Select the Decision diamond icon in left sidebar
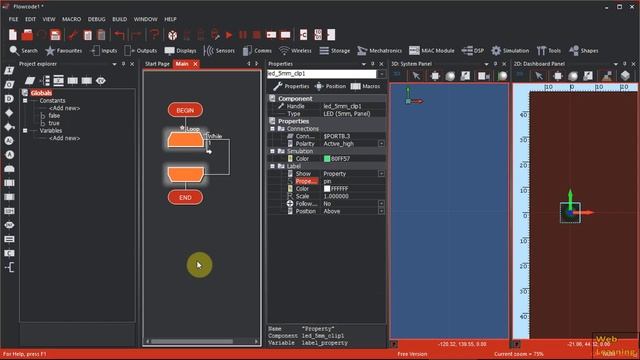640x360 pixels. (x=9, y=113)
